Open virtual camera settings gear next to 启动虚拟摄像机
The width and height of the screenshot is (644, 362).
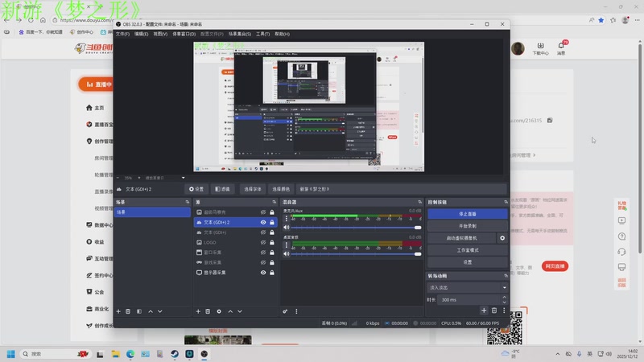pyautogui.click(x=502, y=238)
